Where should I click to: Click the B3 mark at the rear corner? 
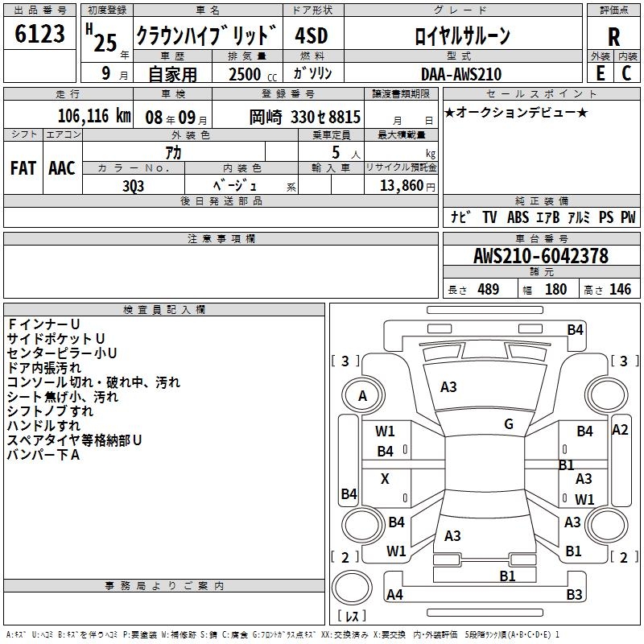coord(574,596)
